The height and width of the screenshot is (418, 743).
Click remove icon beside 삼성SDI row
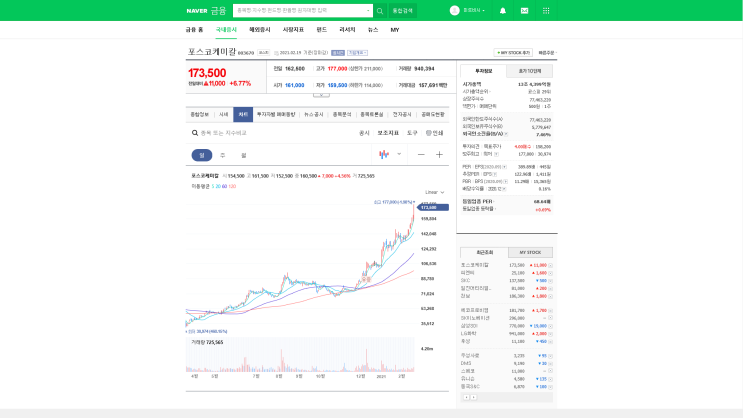pos(551,326)
